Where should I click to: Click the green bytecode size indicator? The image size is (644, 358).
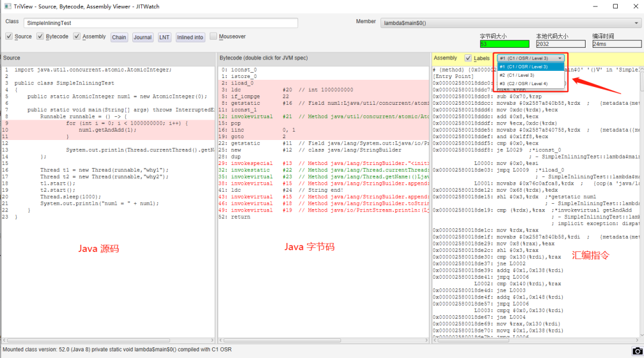[x=504, y=44]
